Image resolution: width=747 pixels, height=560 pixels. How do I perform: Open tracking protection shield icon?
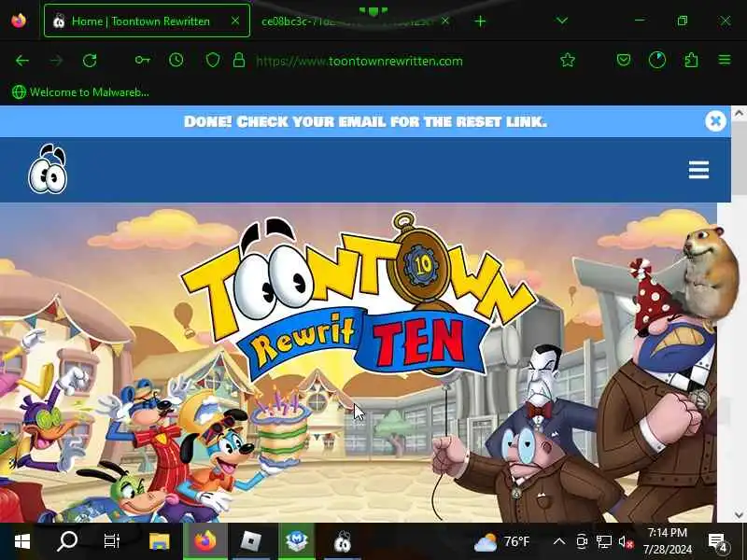click(x=213, y=61)
